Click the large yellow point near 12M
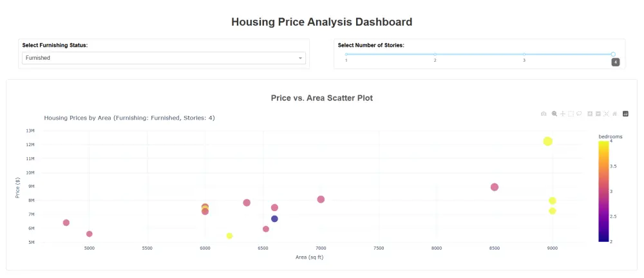The width and height of the screenshot is (644, 278). click(548, 142)
